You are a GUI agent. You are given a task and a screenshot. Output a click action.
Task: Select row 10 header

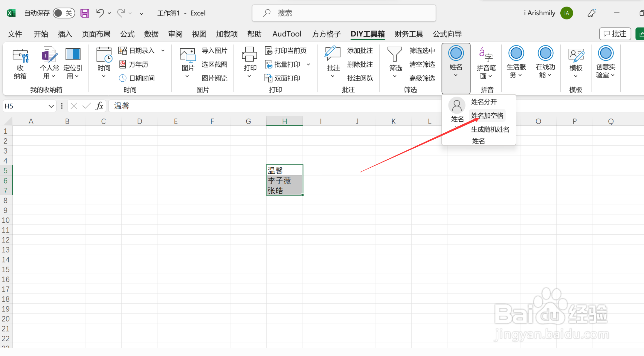pyautogui.click(x=6, y=220)
